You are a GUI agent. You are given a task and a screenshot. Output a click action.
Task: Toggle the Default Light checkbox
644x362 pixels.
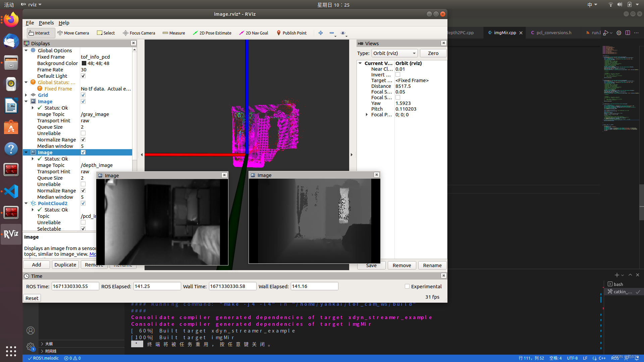pyautogui.click(x=83, y=76)
